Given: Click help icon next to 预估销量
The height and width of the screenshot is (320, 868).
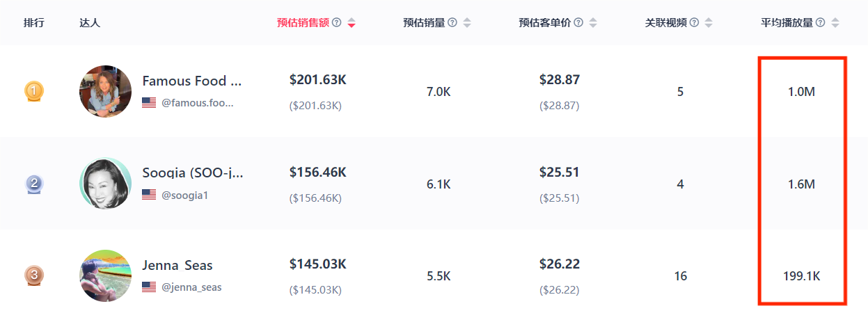Looking at the screenshot, I should click(x=452, y=22).
